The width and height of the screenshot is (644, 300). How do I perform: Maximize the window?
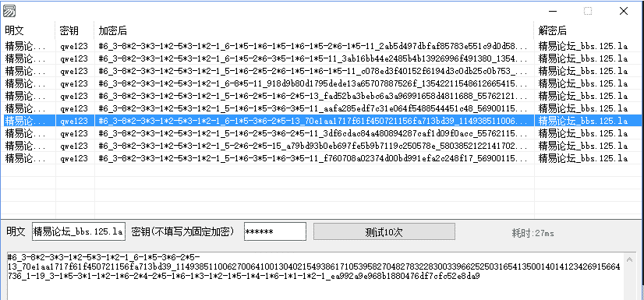(588, 11)
